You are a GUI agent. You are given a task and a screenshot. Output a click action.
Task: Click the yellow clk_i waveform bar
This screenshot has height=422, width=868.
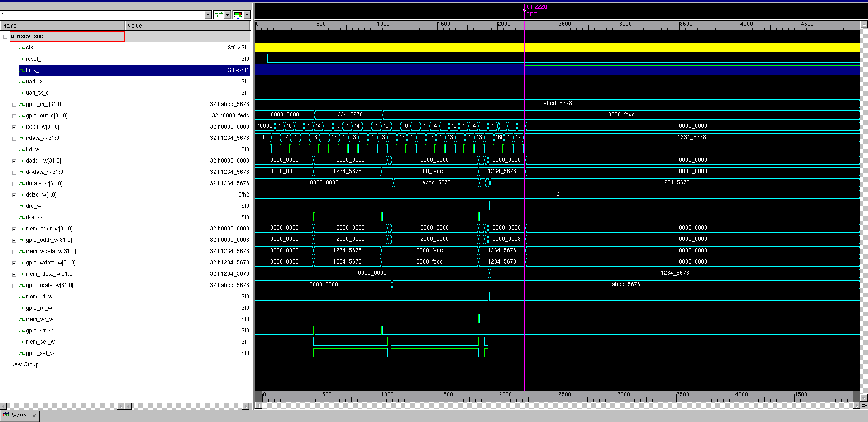[558, 47]
